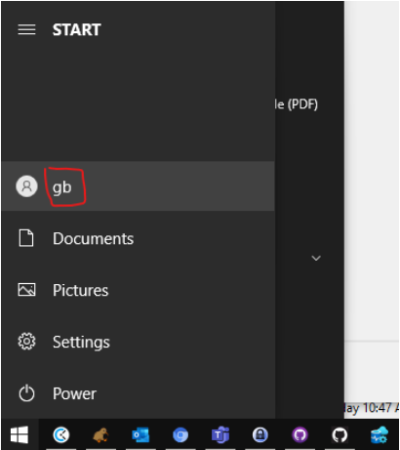Open Outlook from the taskbar
Screen dimensions: 400x450
(x=141, y=435)
